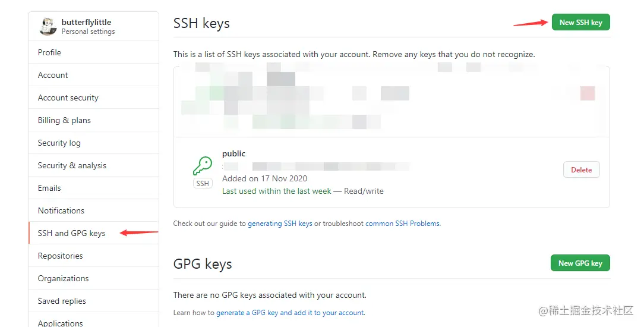This screenshot has width=644, height=327.
Task: Click the butterflylittle profile avatar
Action: pyautogui.click(x=48, y=26)
